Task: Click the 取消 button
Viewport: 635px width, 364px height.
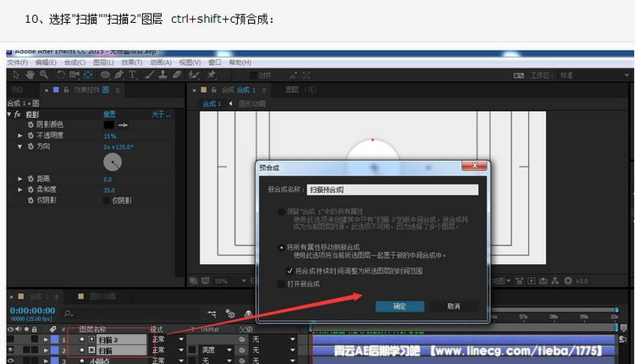Action: click(x=454, y=306)
